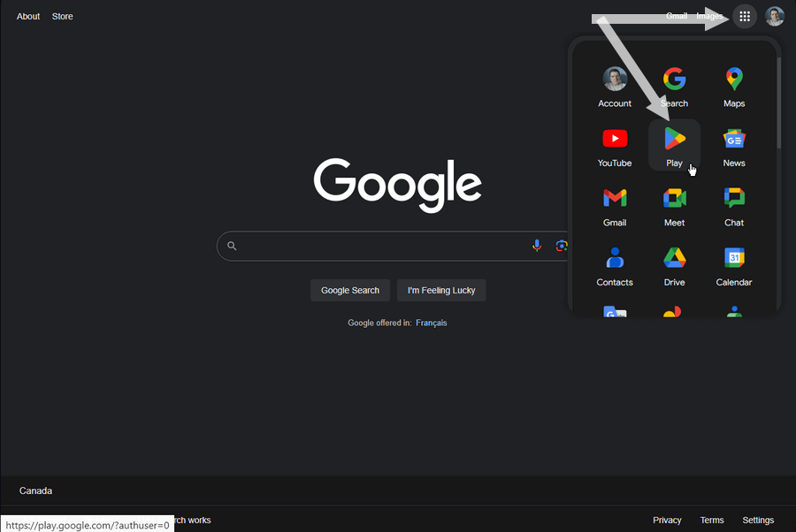Open the About link

[x=28, y=16]
